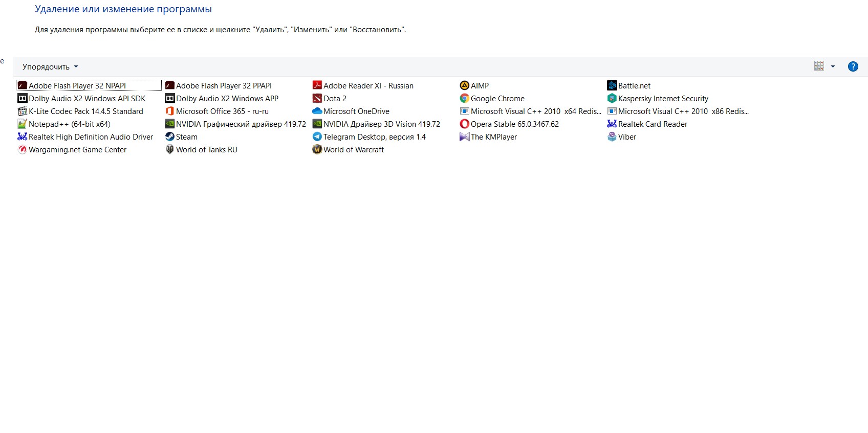Click the AIMP program icon
The height and width of the screenshot is (433, 868).
465,85
